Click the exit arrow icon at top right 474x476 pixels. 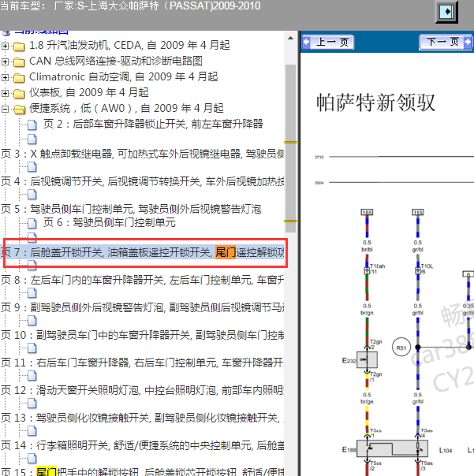click(x=446, y=12)
